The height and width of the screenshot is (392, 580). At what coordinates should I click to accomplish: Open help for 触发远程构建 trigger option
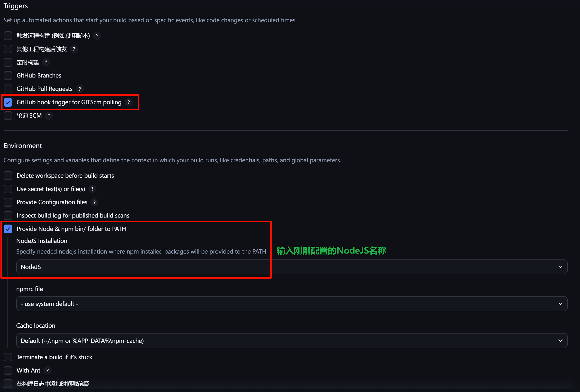(97, 36)
